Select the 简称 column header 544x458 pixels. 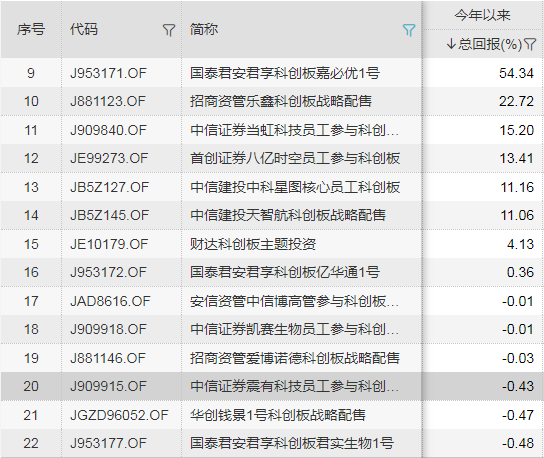(x=204, y=29)
